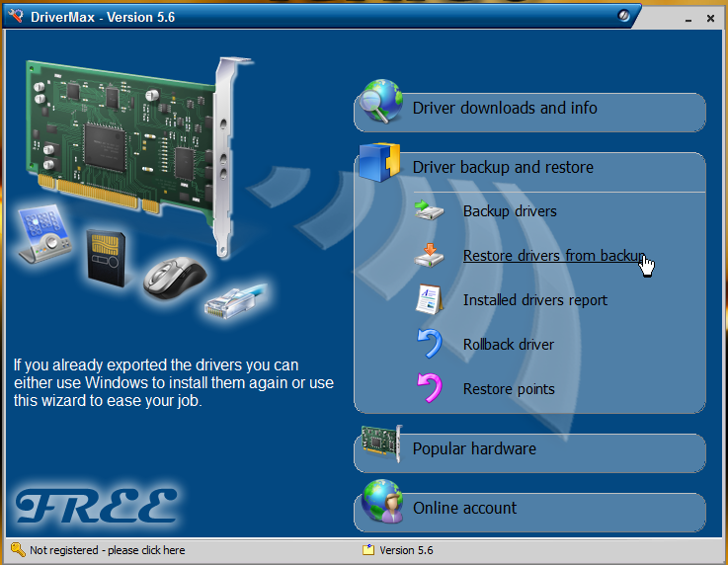Expand the Popular hardware section
Image resolution: width=728 pixels, height=565 pixels.
[x=474, y=449]
